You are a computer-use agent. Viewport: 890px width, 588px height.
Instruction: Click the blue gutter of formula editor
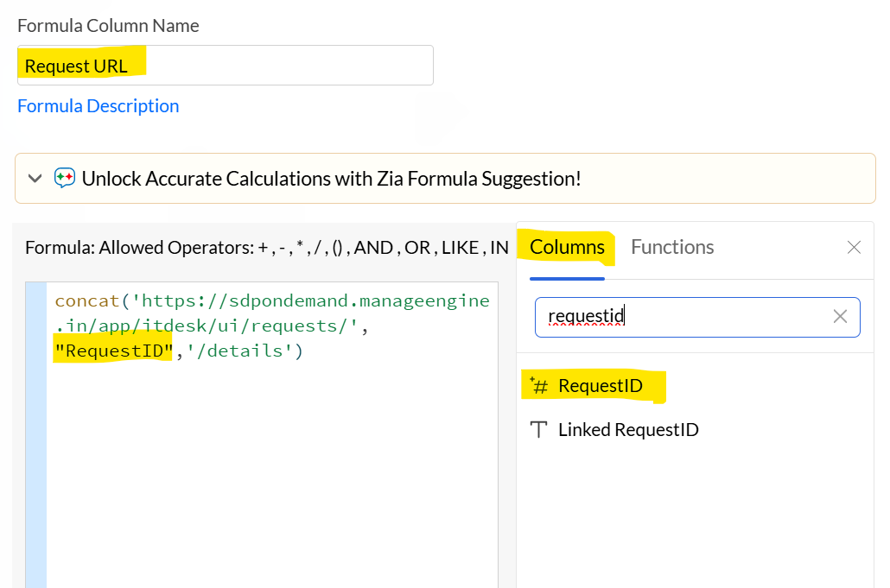[35, 432]
